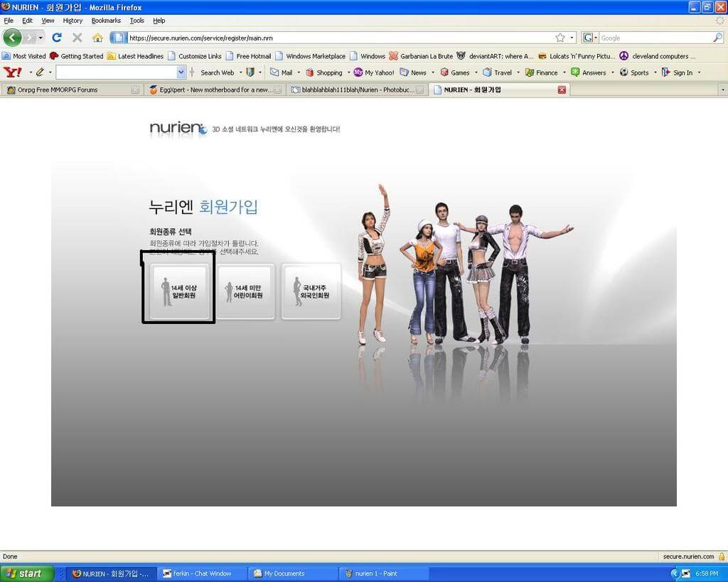Click the Windows start button
Viewport: 728px width, 582px height.
pyautogui.click(x=27, y=573)
